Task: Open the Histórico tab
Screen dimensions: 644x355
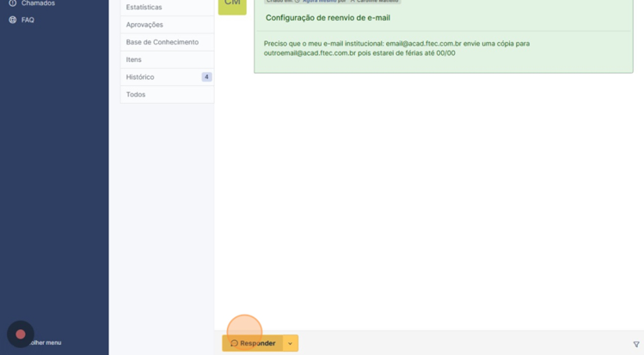Action: [140, 77]
